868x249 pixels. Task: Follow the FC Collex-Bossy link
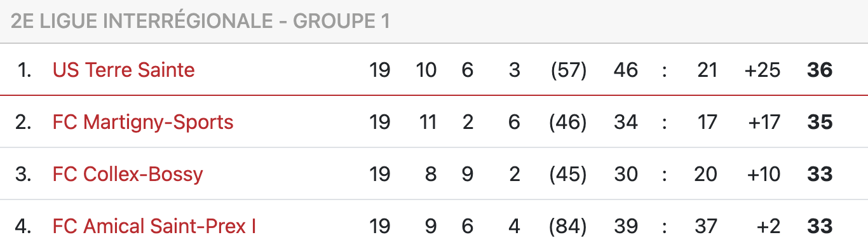click(128, 173)
